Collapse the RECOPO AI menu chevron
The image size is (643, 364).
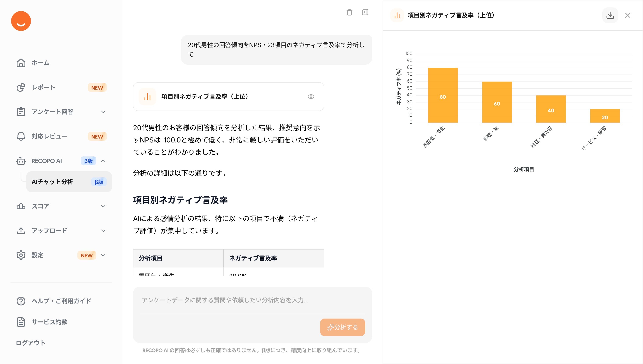click(x=103, y=161)
